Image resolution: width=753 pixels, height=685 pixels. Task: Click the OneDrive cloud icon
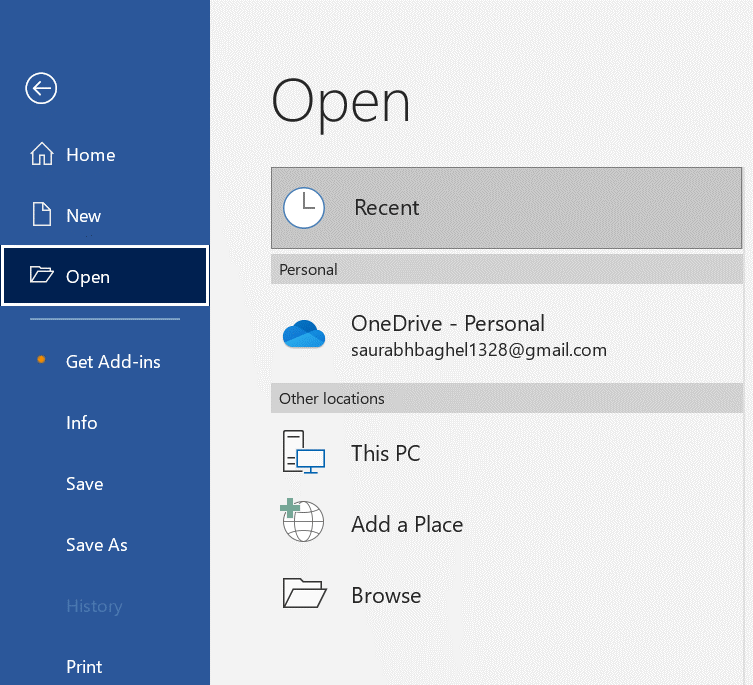(304, 335)
